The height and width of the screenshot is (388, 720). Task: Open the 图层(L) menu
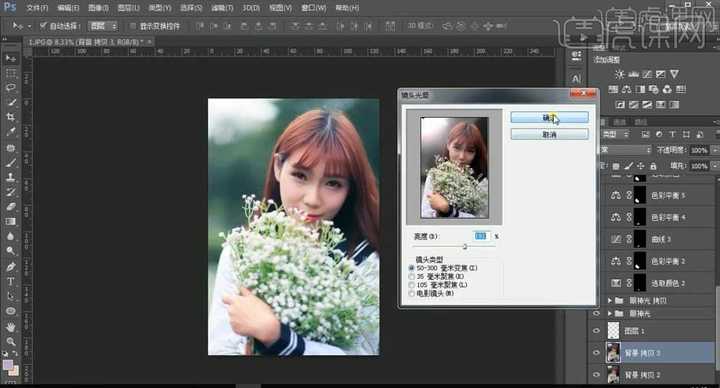128,8
